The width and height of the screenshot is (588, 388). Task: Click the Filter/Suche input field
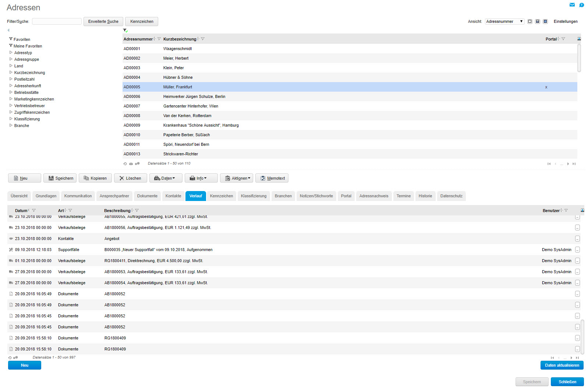(57, 22)
